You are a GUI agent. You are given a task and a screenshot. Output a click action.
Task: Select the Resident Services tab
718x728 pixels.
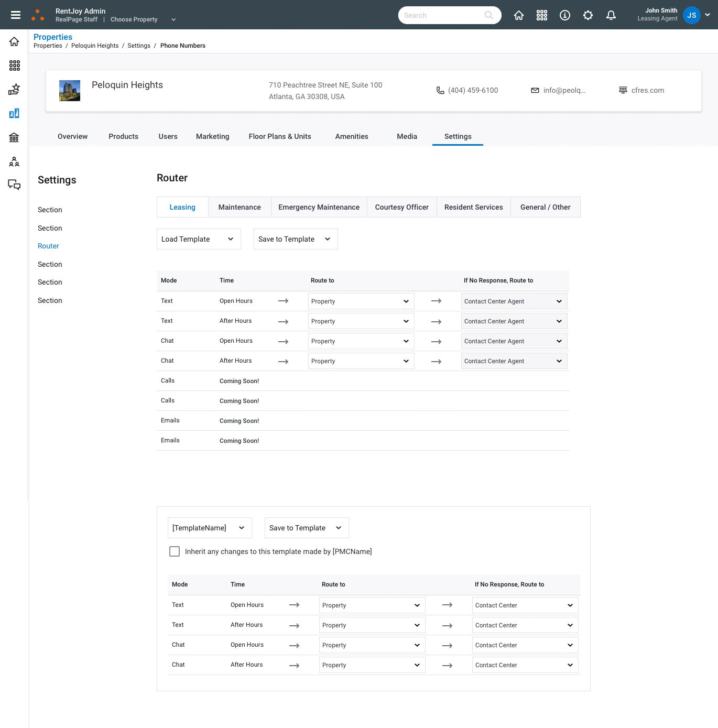(x=474, y=207)
